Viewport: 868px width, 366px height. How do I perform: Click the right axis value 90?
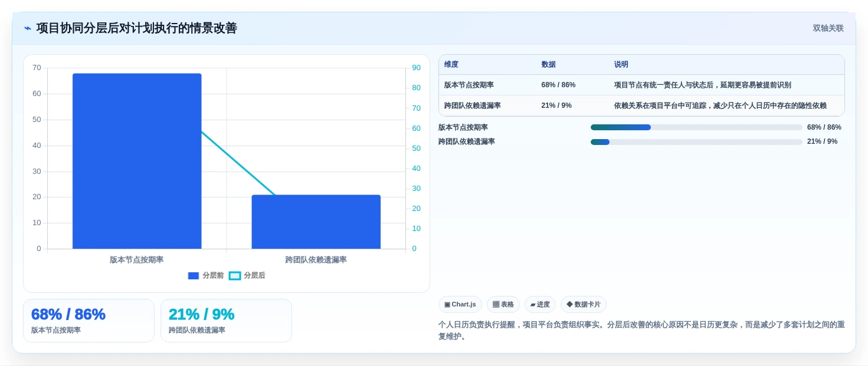417,68
